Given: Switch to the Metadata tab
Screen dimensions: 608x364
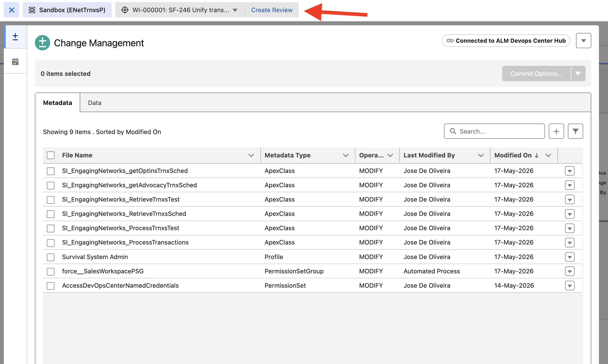Looking at the screenshot, I should click(x=58, y=103).
